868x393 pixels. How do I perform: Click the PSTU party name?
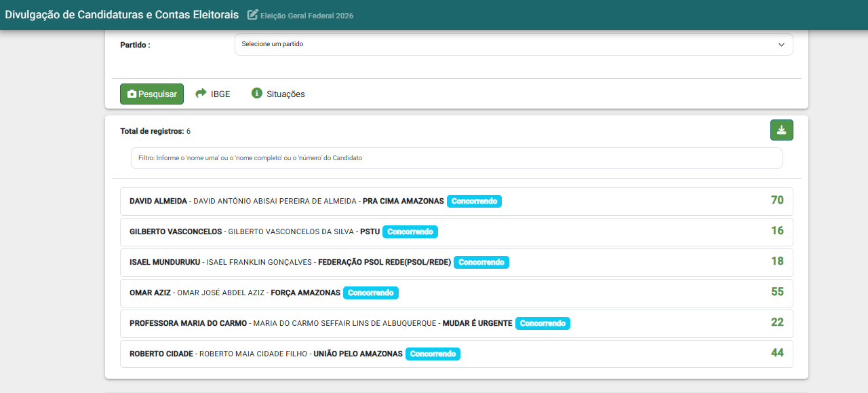[370, 232]
